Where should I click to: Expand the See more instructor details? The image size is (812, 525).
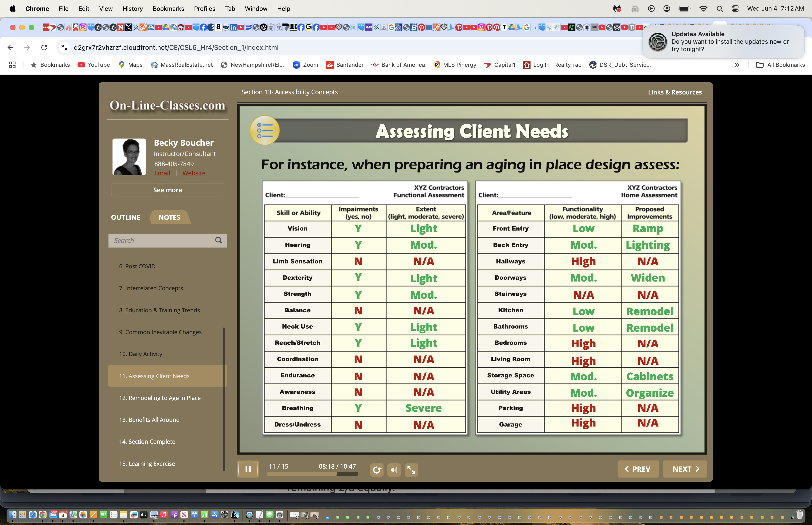point(167,190)
